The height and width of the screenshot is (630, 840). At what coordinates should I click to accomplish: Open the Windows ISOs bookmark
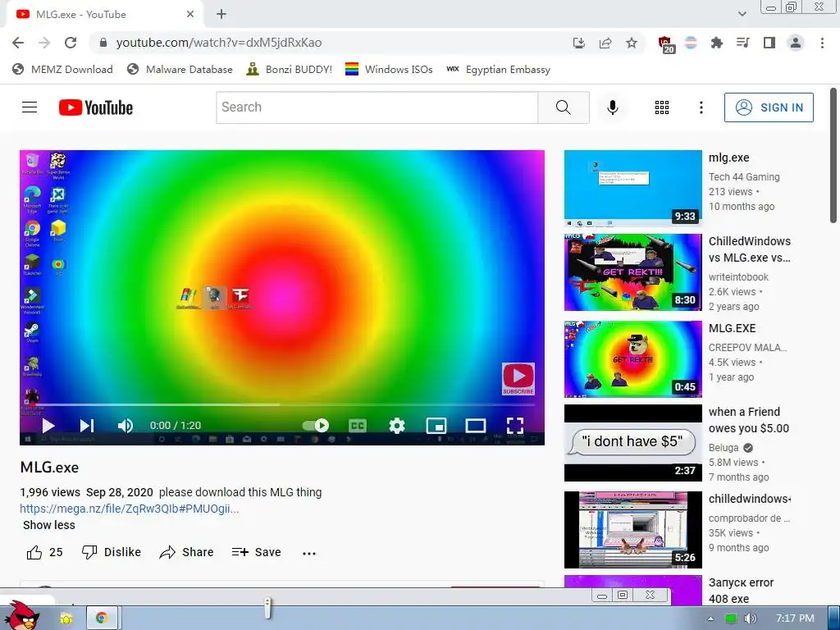pos(389,69)
